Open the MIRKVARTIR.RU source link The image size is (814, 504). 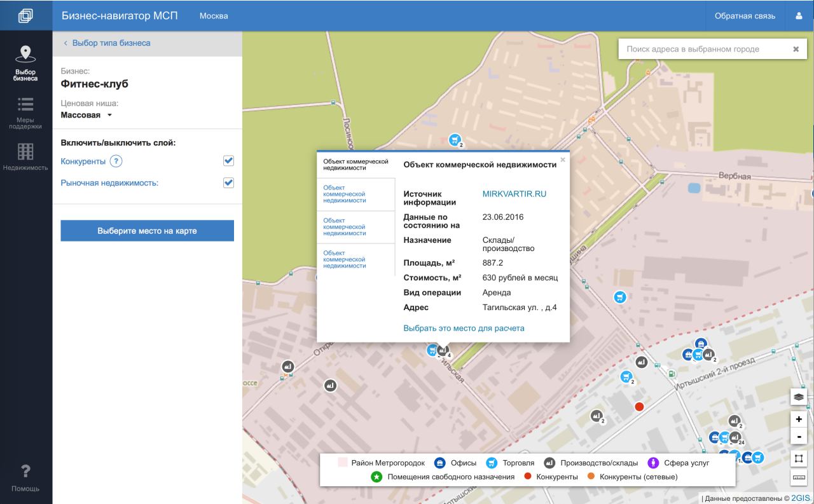[x=514, y=194]
